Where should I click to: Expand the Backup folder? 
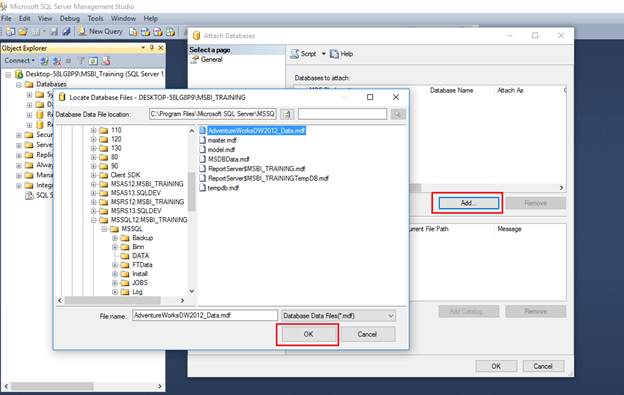(x=115, y=238)
